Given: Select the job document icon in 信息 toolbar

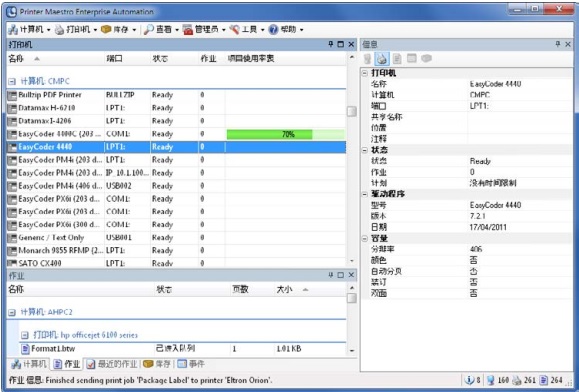Looking at the screenshot, I should pos(397,58).
